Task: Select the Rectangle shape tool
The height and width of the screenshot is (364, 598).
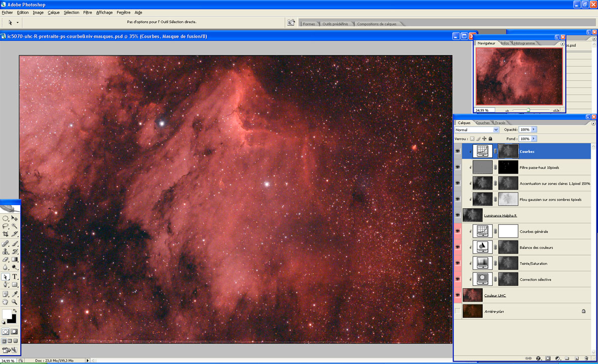Action: [x=14, y=285]
